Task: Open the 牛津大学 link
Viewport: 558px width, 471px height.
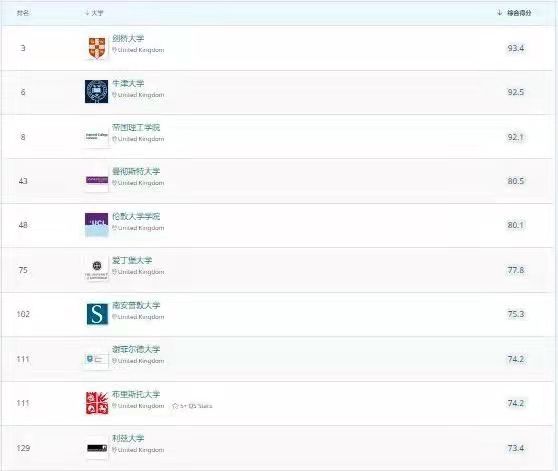Action: pyautogui.click(x=128, y=83)
